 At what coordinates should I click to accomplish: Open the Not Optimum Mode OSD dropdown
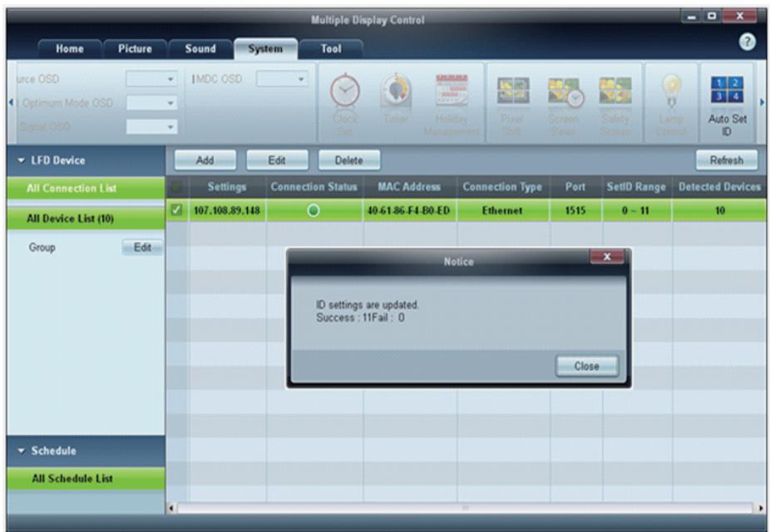click(151, 103)
